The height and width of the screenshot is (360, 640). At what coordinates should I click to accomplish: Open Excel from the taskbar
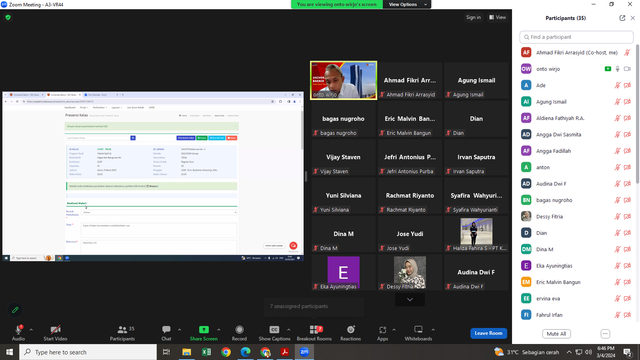206,352
